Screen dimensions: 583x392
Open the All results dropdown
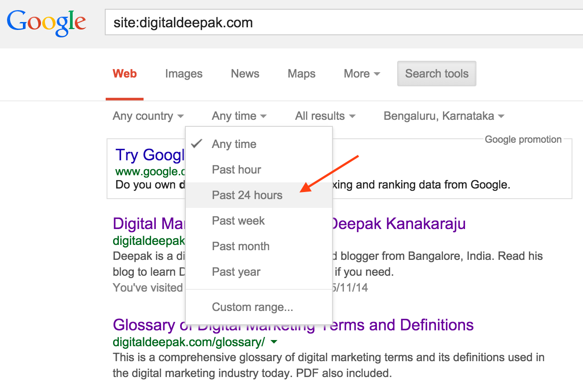point(325,116)
